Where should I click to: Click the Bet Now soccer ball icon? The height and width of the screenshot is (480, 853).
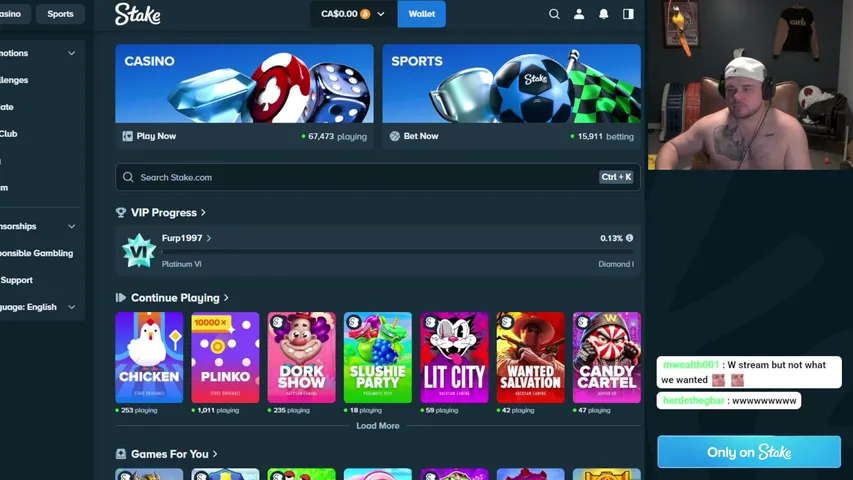[394, 136]
